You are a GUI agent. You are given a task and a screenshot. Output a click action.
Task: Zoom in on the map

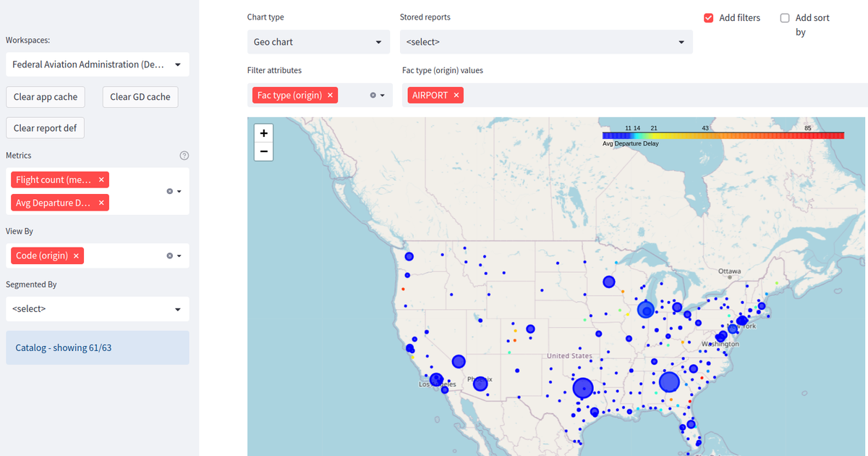(263, 132)
